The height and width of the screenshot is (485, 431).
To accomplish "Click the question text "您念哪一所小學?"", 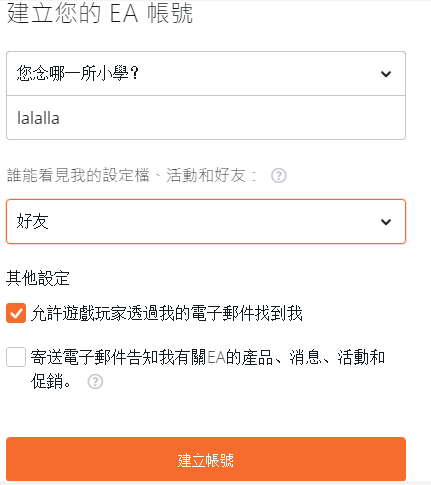I will [78, 73].
